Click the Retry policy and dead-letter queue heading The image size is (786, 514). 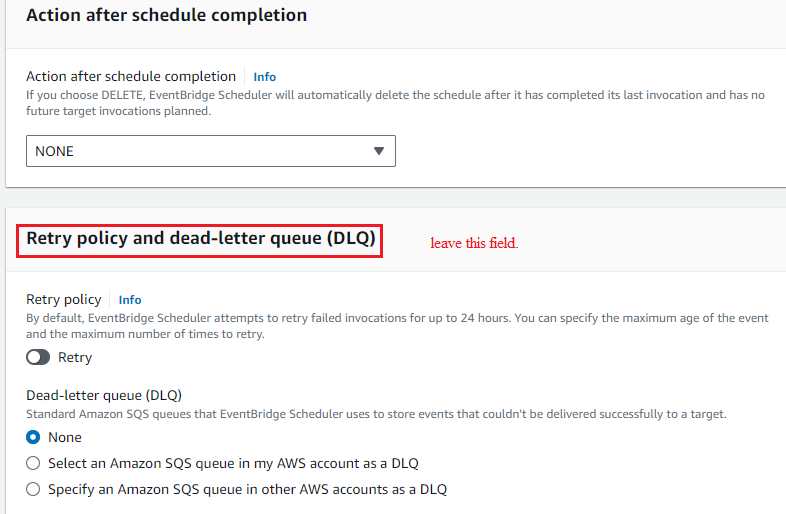tap(201, 238)
